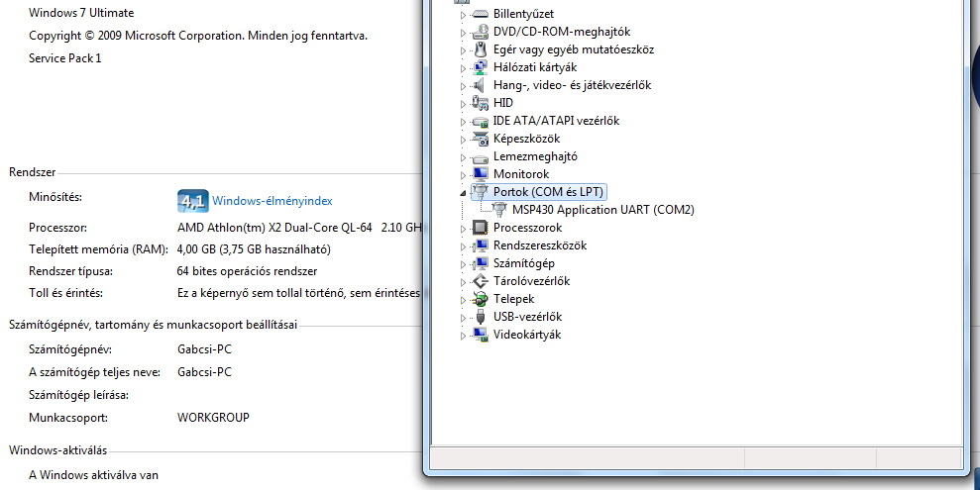Select the Egér vagy egyéb mutatóeszköz label
Screen dimensions: 980x490
tap(574, 49)
